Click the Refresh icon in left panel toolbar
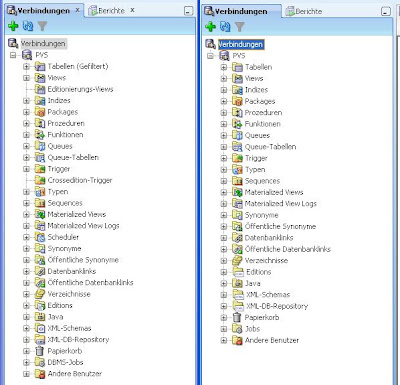Viewport: 400px width, 385px height. [x=28, y=26]
